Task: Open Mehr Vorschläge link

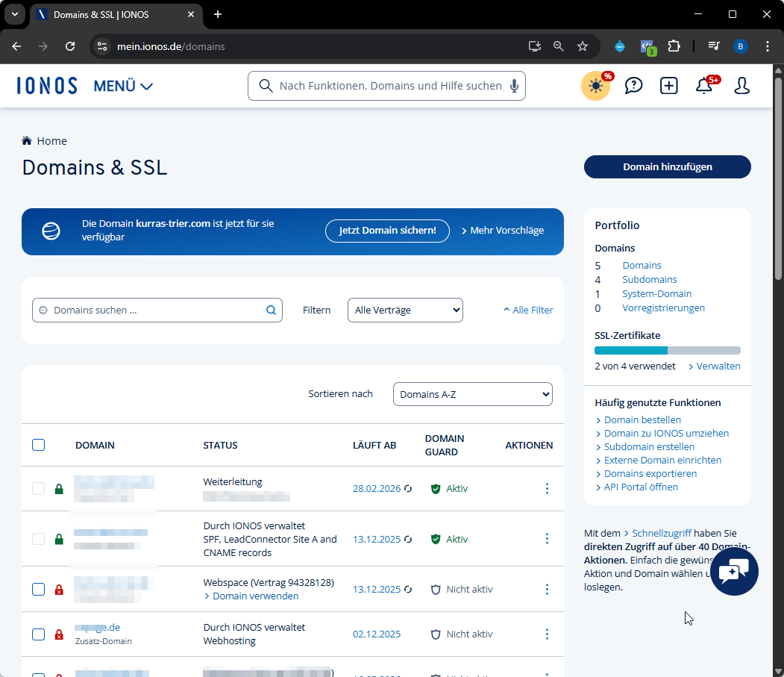Action: [x=503, y=231]
